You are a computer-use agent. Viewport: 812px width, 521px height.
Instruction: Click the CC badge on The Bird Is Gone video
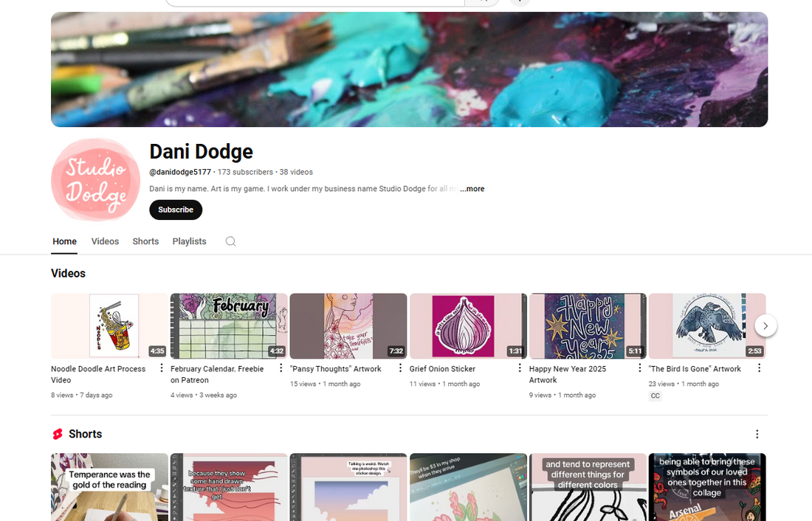[x=655, y=396]
